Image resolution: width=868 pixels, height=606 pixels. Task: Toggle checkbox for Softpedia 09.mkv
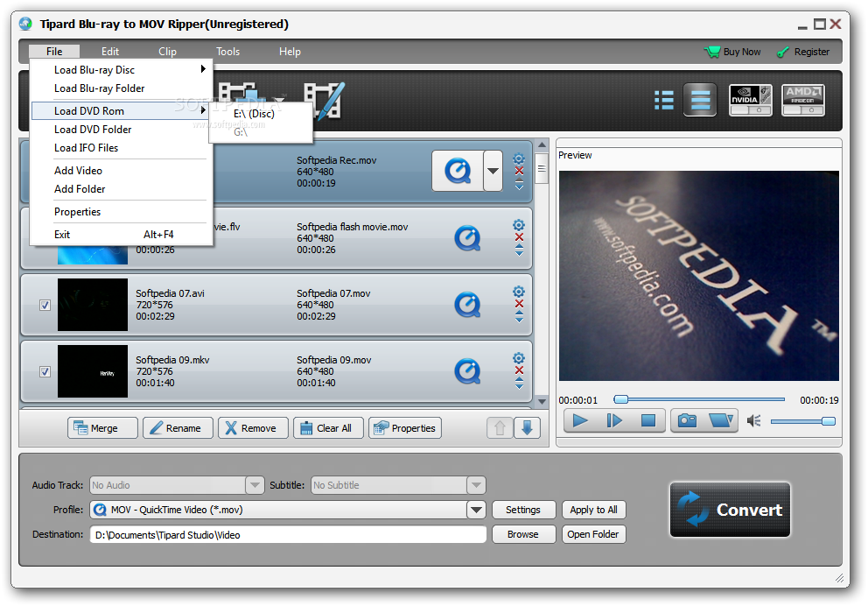45,371
